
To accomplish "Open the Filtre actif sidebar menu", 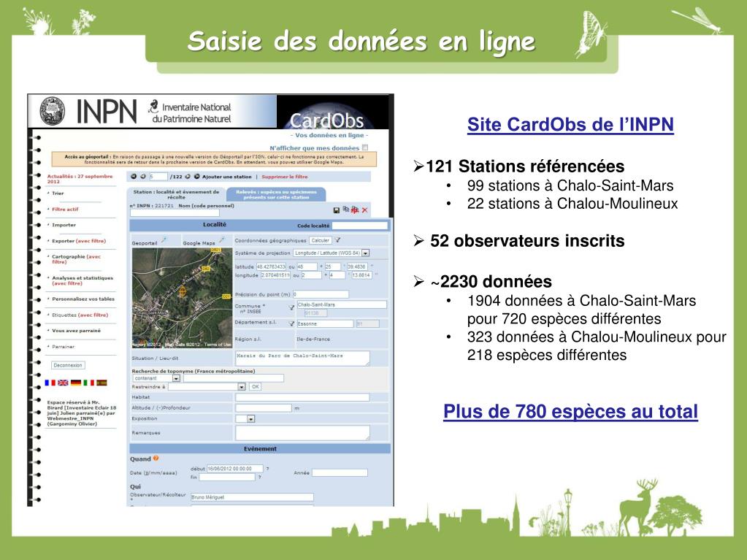I will coord(65,209).
